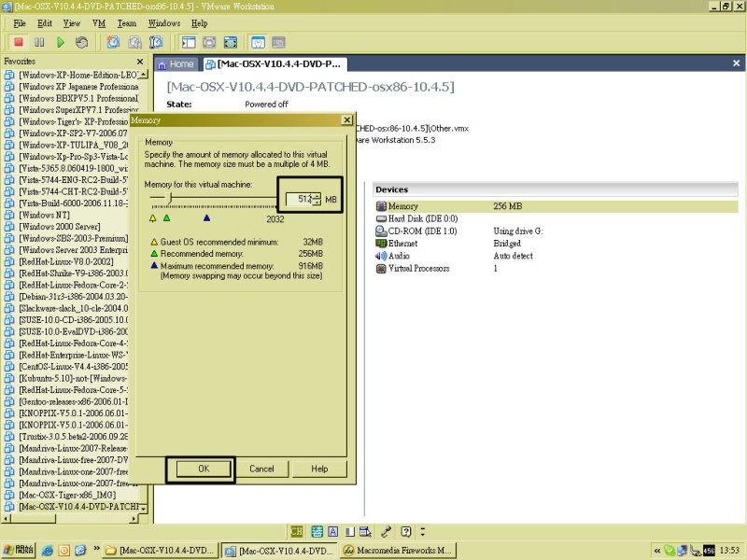Viewport: 747px width, 560px height.
Task: Toggle the sidebar view toolbar icon
Action: coord(189,42)
